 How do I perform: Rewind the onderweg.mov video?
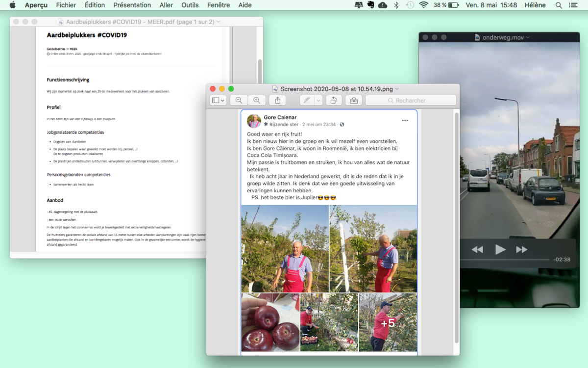[477, 250]
